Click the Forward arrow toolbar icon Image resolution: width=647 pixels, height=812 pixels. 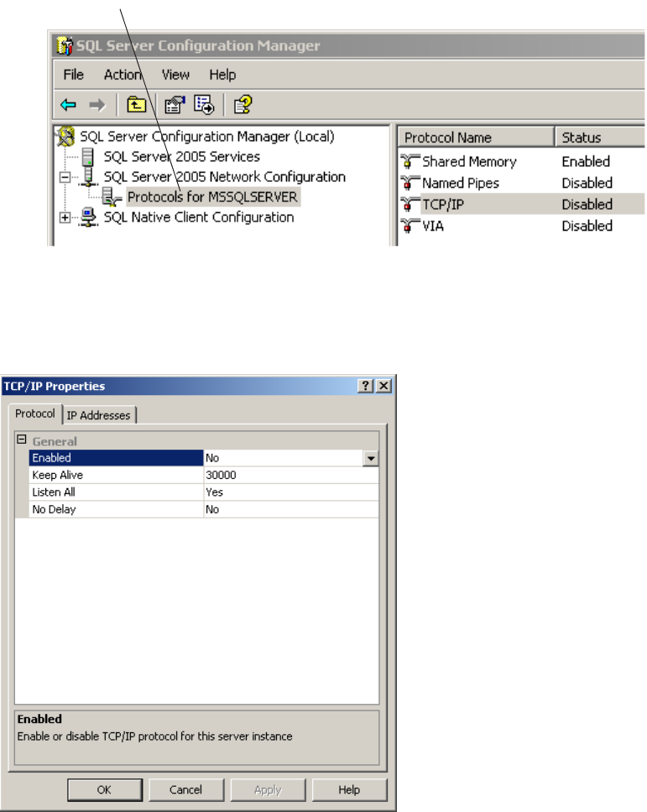pyautogui.click(x=97, y=105)
